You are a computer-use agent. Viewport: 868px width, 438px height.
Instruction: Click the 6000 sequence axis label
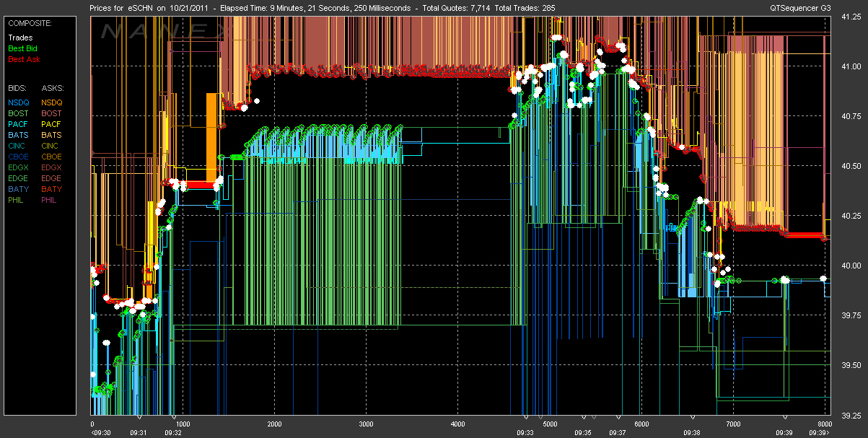641,424
